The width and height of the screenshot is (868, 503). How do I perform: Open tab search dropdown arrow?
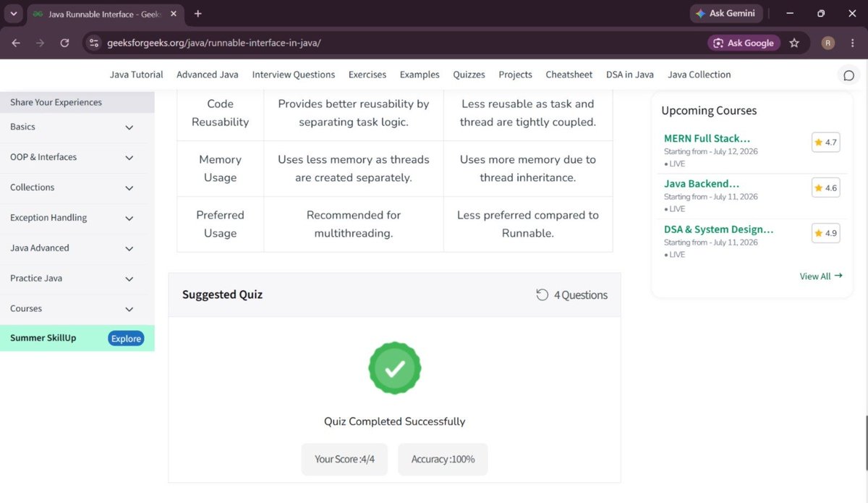(13, 14)
